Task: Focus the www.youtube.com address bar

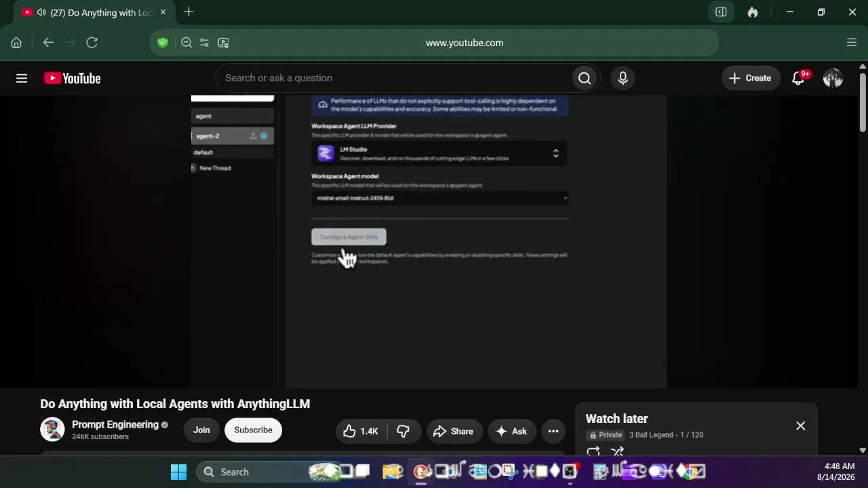Action: 465,43
